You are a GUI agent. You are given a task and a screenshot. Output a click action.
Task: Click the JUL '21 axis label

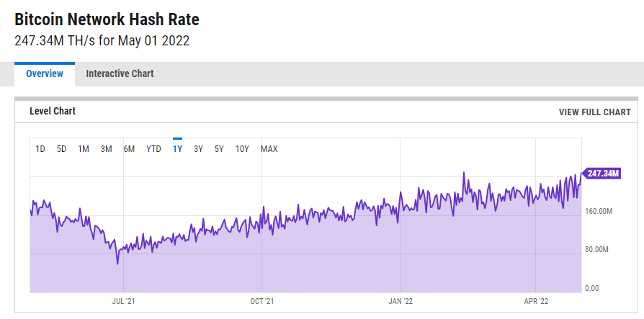click(123, 301)
